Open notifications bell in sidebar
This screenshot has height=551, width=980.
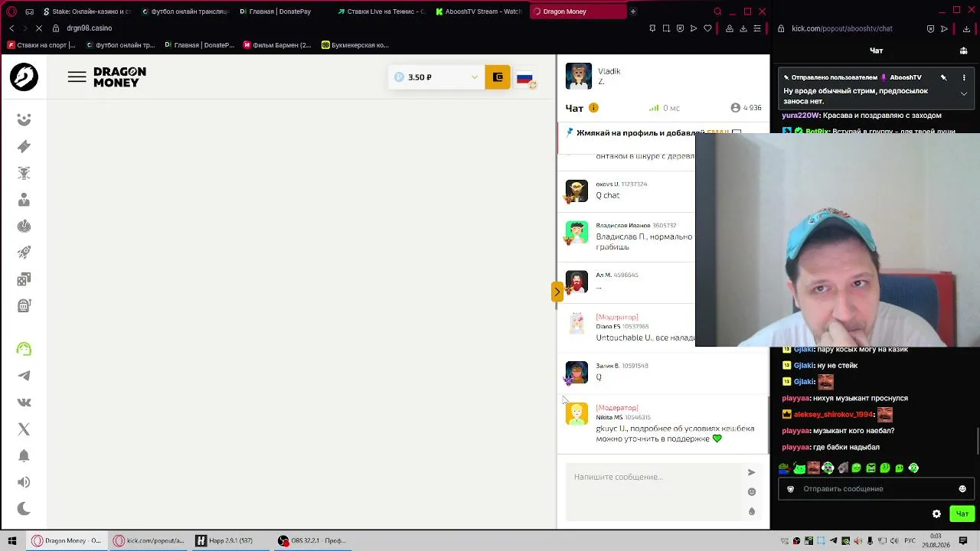click(24, 455)
